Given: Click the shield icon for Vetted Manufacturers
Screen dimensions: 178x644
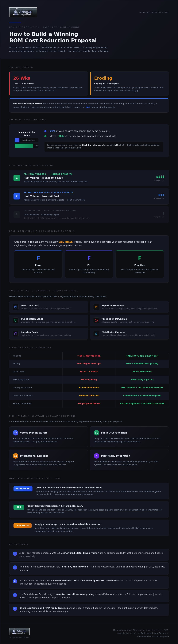Looking at the screenshot, I should (15, 432).
